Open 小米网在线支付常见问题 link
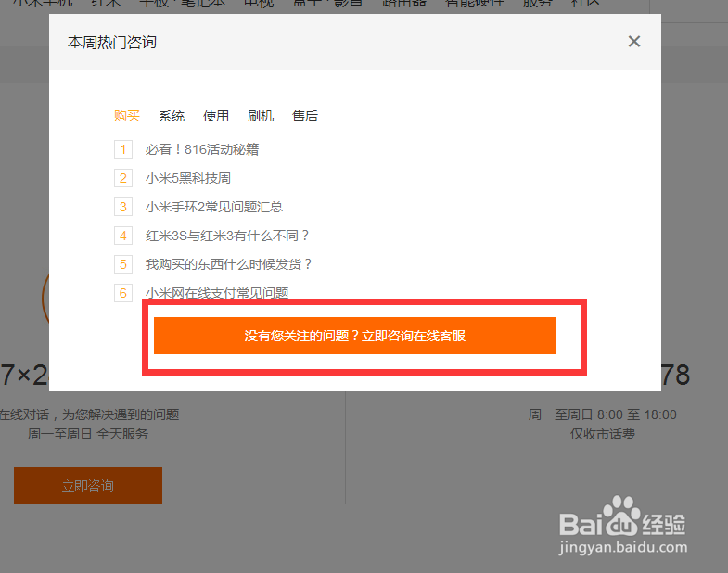728x573 pixels. pos(217,293)
